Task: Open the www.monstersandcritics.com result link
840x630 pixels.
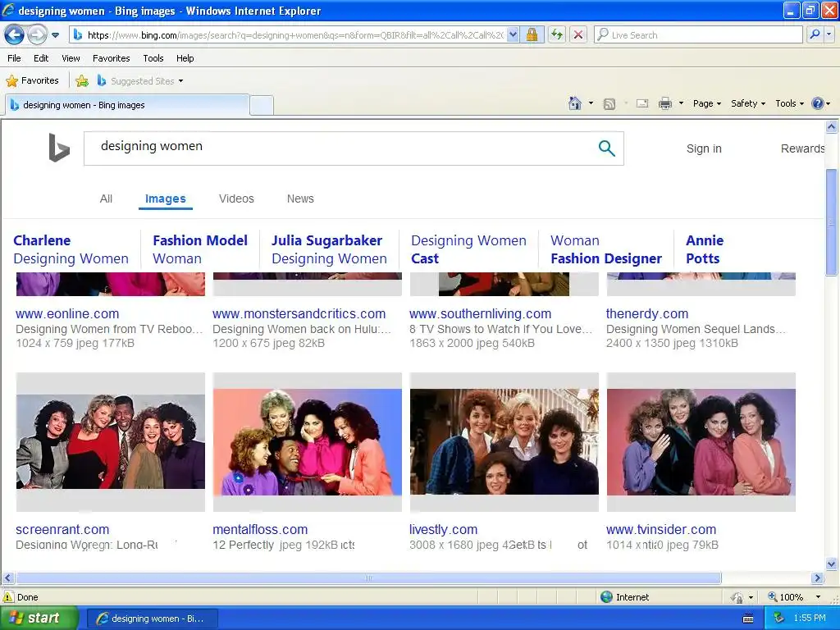Action: [x=299, y=314]
